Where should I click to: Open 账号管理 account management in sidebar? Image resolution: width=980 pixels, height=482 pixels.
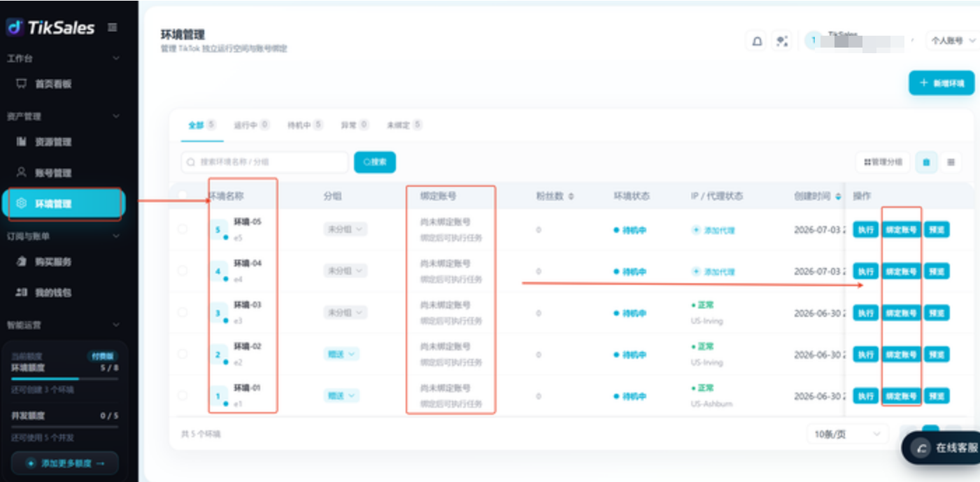click(x=53, y=173)
